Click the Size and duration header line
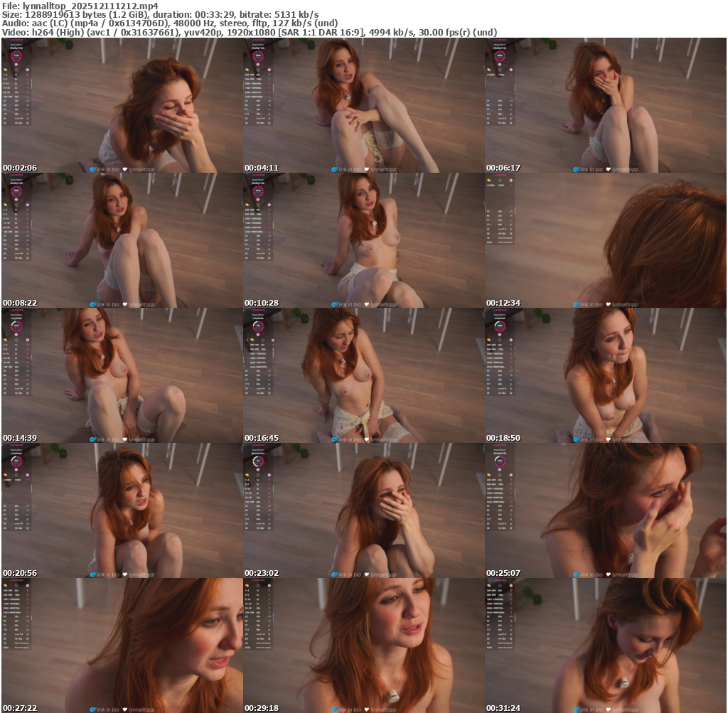The width and height of the screenshot is (728, 713). [x=160, y=14]
